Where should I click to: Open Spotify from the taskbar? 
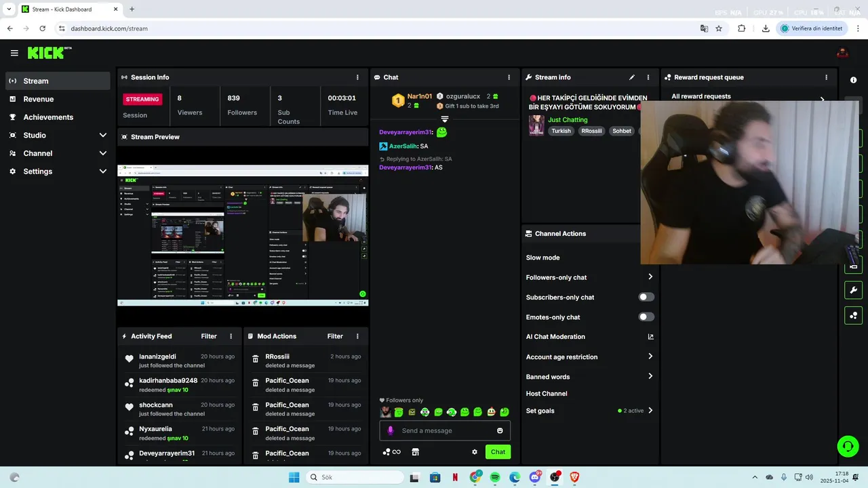[495, 477]
